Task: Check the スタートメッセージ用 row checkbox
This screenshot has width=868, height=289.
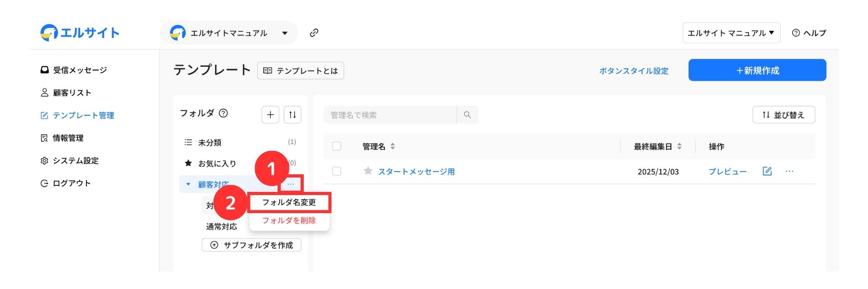Action: (x=337, y=172)
